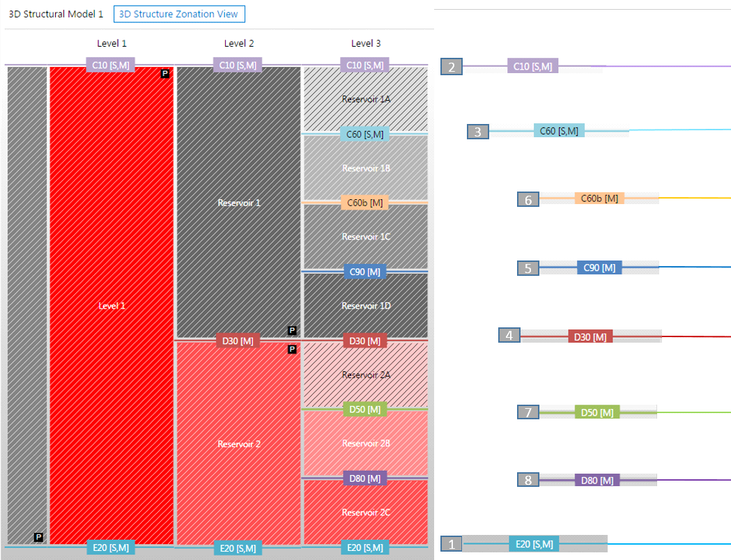Select the D80 [M] horizon in Level 3 column

[364, 479]
